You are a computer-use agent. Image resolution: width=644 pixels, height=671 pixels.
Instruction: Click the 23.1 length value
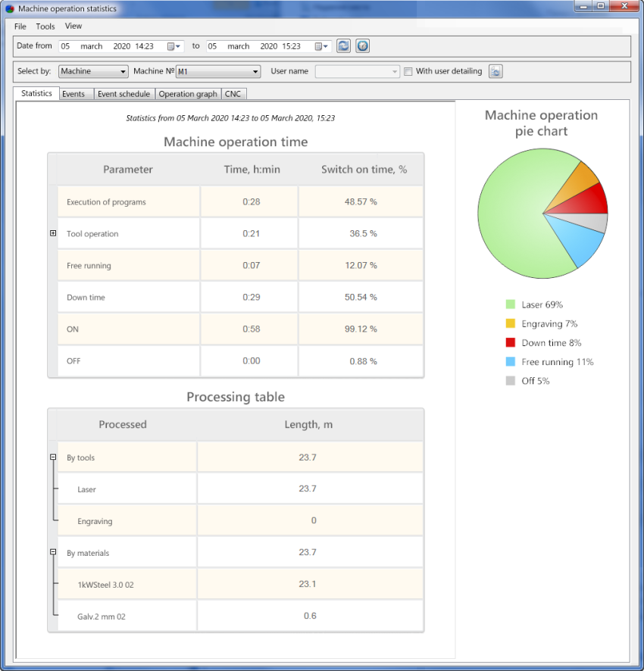pyautogui.click(x=308, y=584)
